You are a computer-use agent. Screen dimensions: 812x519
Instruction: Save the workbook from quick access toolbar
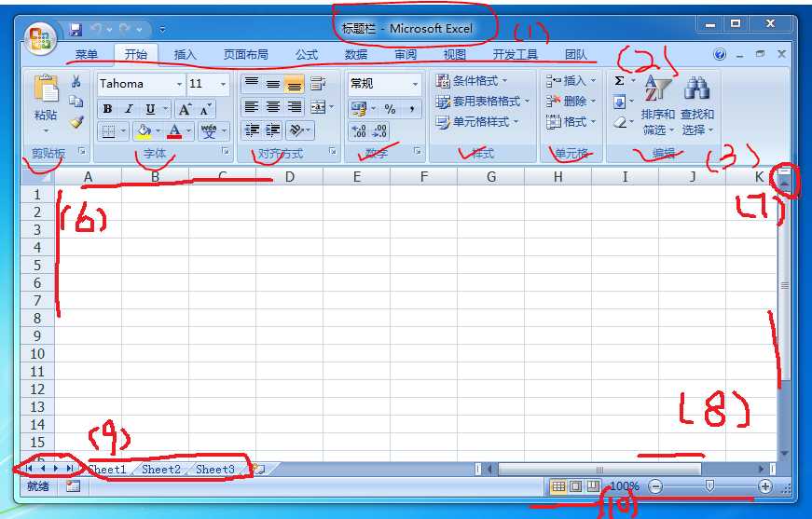[x=76, y=30]
